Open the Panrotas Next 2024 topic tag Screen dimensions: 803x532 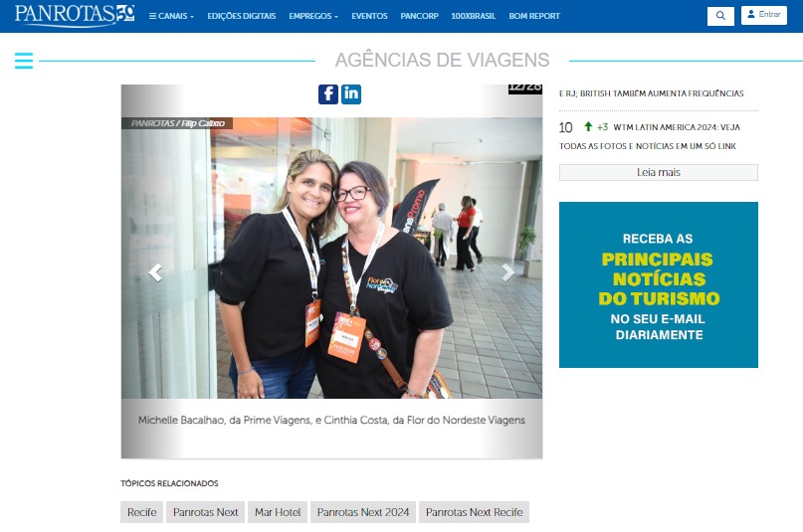[363, 512]
